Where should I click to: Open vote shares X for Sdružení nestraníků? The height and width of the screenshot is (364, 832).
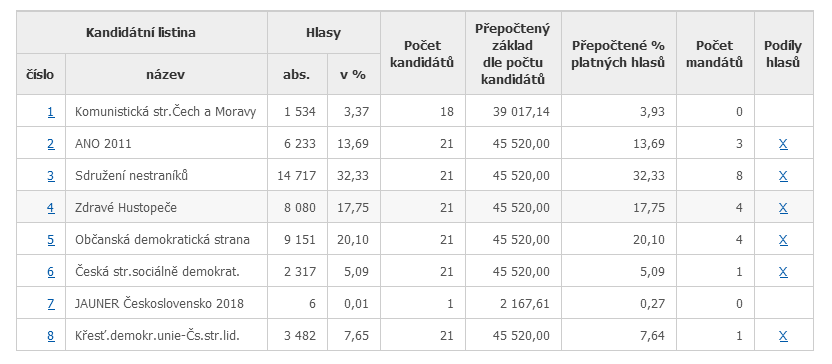pyautogui.click(x=783, y=176)
